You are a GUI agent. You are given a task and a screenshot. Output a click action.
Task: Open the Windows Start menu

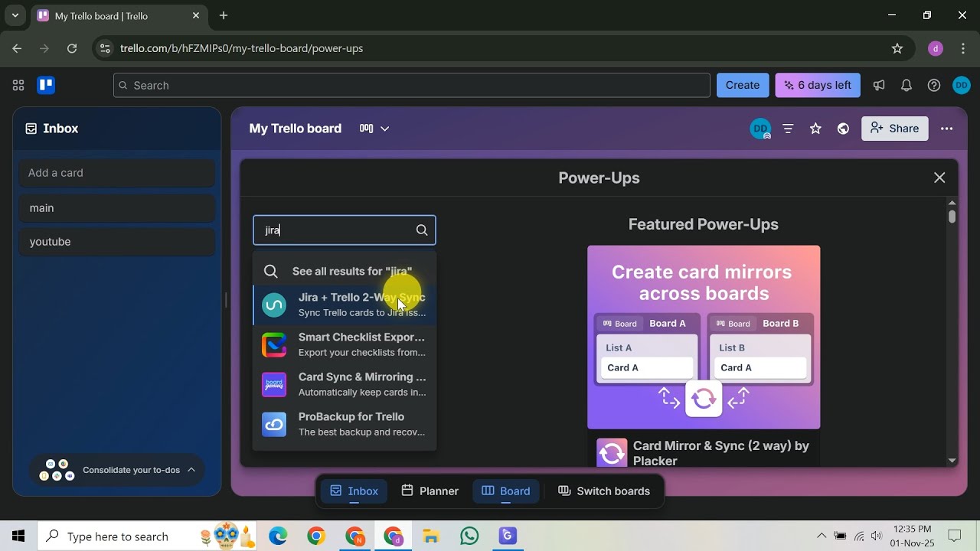(18, 536)
